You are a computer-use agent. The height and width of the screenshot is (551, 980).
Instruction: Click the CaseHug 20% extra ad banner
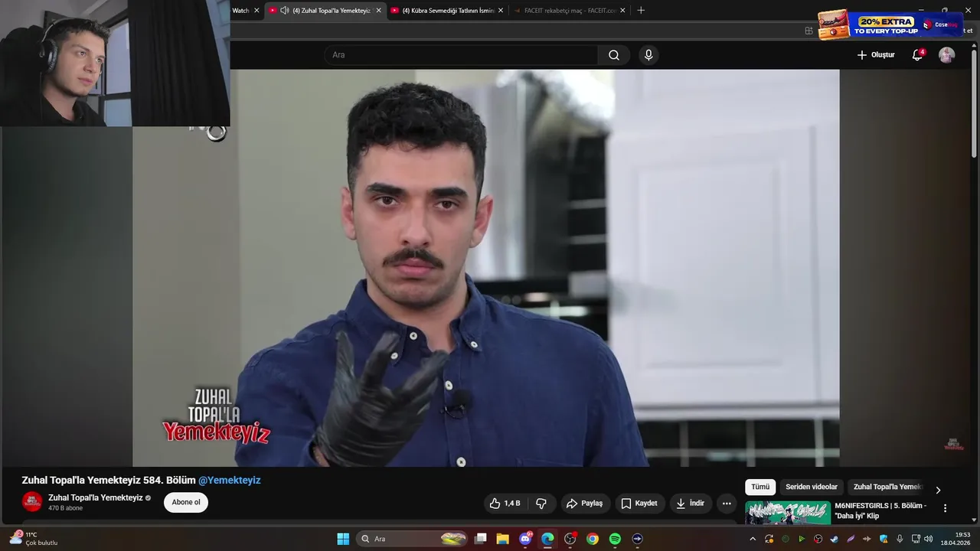pyautogui.click(x=889, y=24)
